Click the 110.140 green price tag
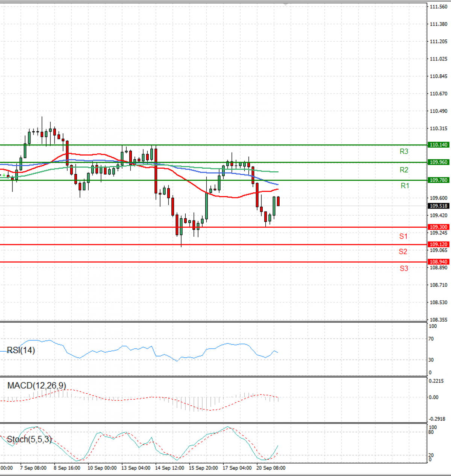Viewport: 451px width, 476px height. point(439,145)
